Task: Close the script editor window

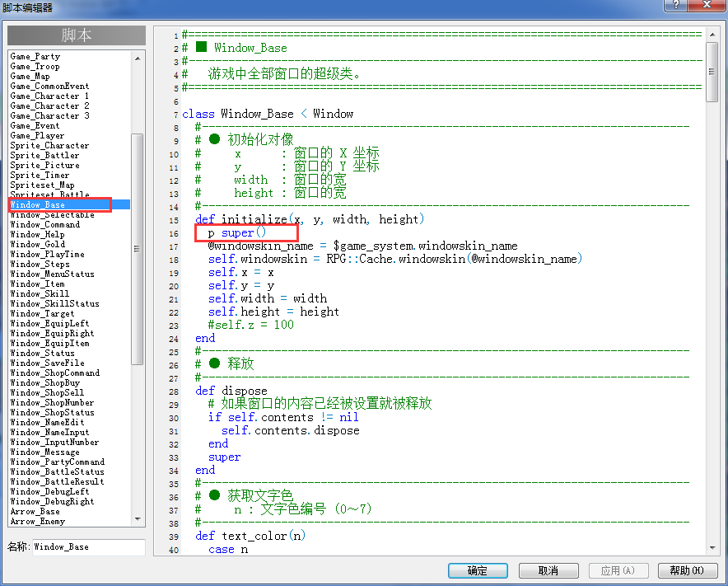Action: tap(707, 5)
